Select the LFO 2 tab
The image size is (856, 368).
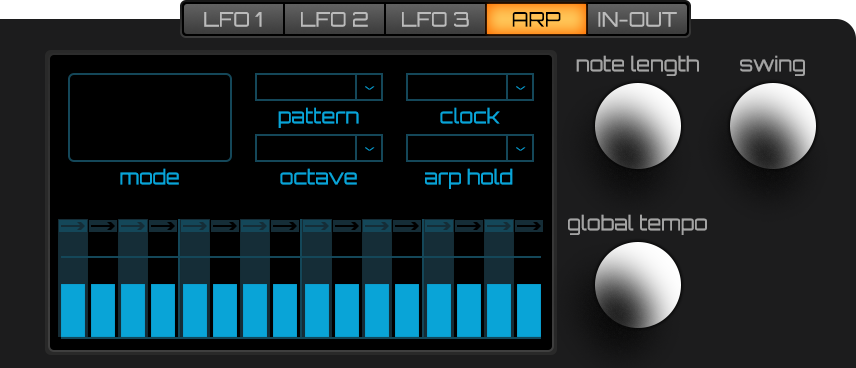(x=335, y=20)
